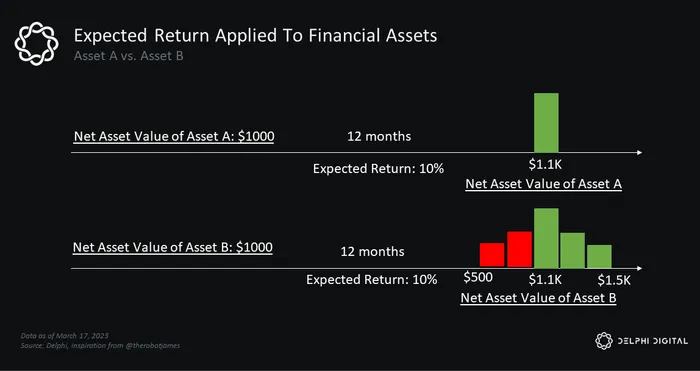This screenshot has width=700, height=371.
Task: Click the first red bar near $500
Action: (x=492, y=255)
